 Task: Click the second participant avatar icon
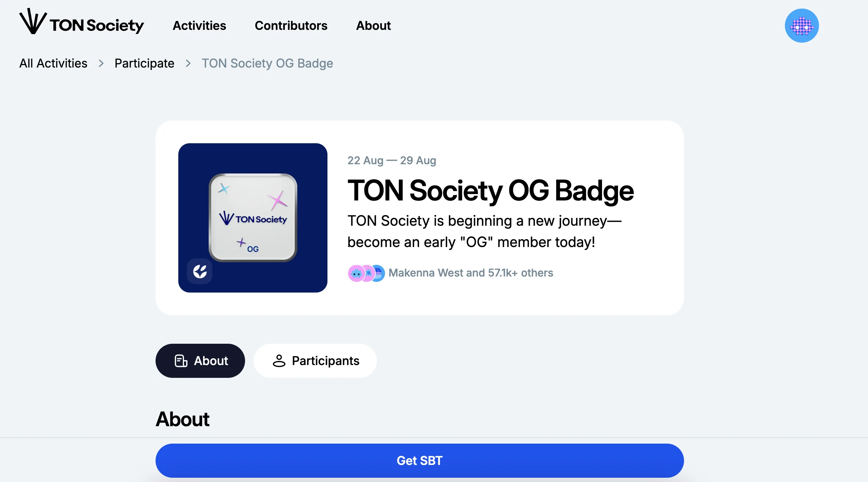tap(366, 273)
